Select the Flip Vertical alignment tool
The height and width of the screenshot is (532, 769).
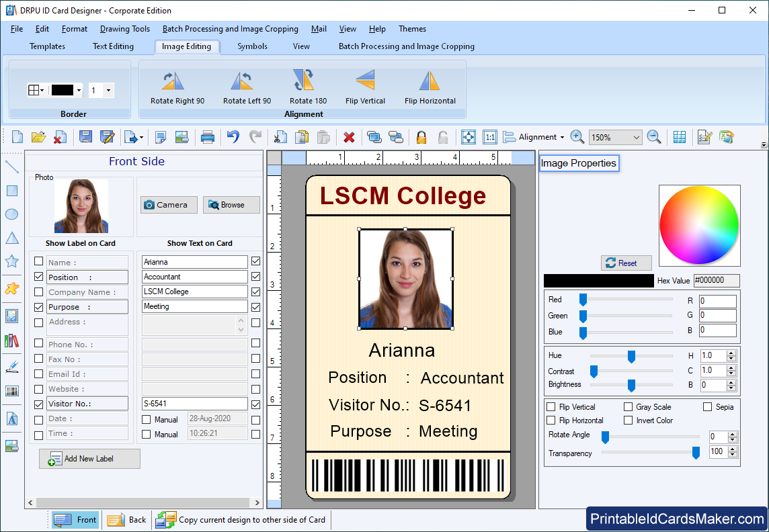click(365, 86)
